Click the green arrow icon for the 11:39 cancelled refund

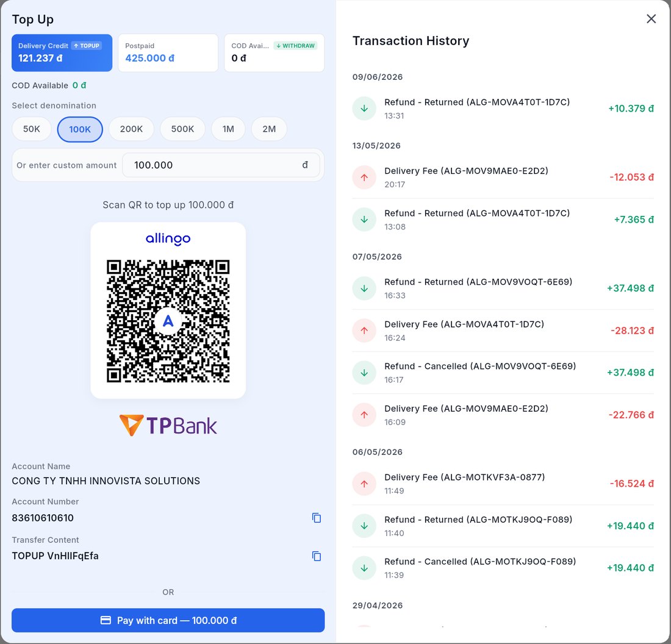(364, 568)
